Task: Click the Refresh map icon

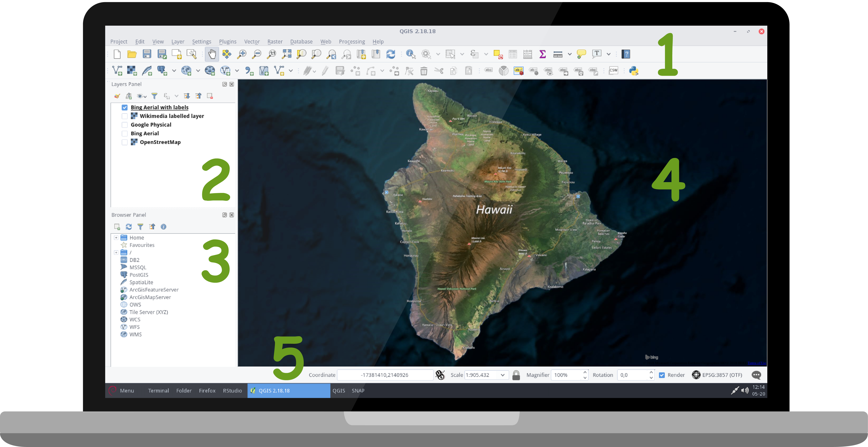Action: click(391, 54)
